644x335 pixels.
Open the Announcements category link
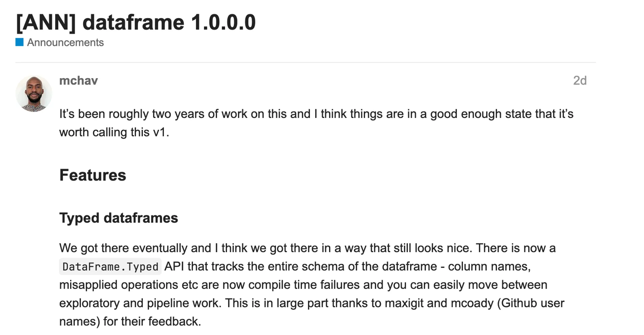pos(65,43)
